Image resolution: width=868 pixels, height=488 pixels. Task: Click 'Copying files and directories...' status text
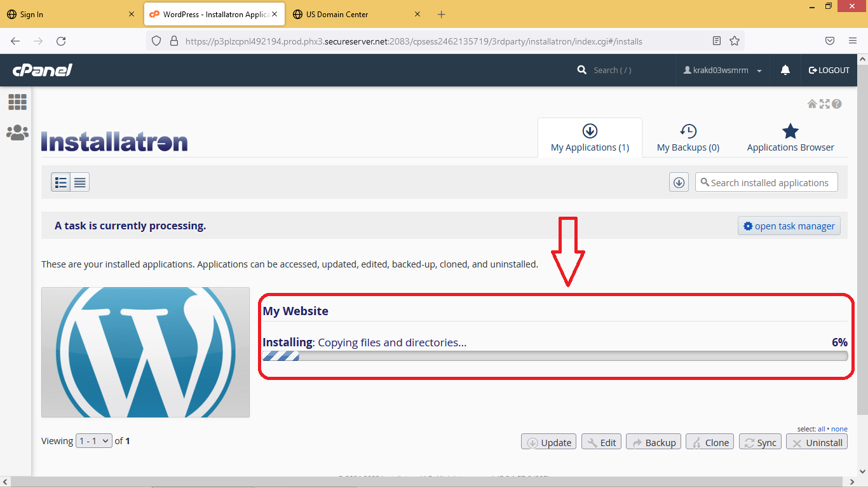click(x=392, y=342)
